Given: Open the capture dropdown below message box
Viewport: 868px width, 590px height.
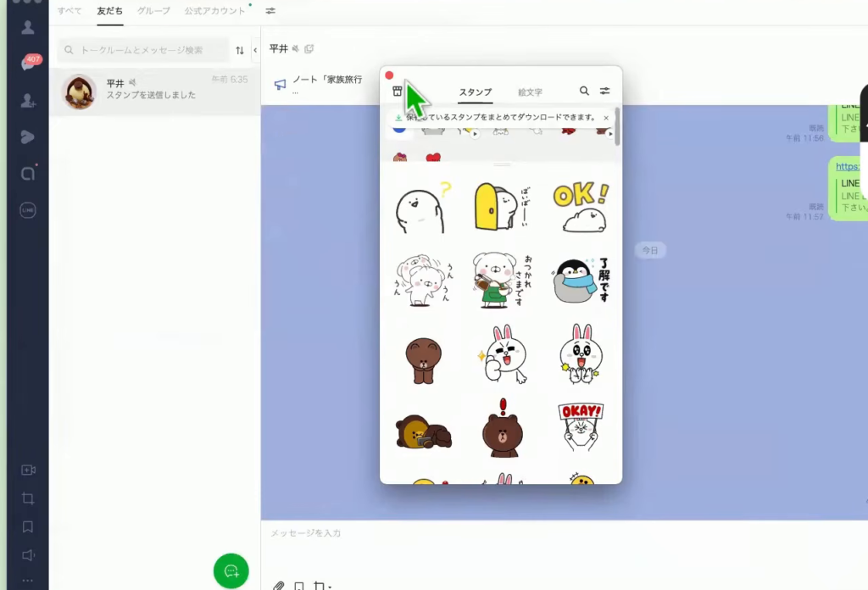Looking at the screenshot, I should click(x=322, y=586).
